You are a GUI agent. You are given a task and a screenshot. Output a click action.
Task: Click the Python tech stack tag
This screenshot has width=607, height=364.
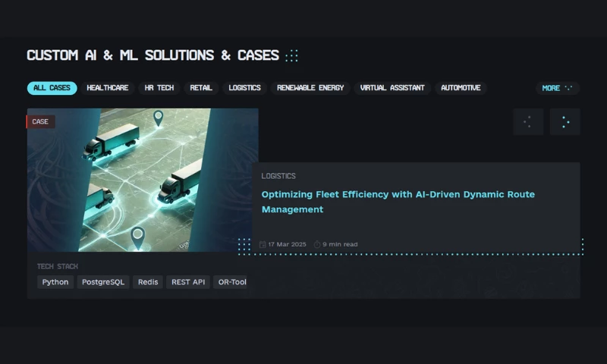coord(55,282)
